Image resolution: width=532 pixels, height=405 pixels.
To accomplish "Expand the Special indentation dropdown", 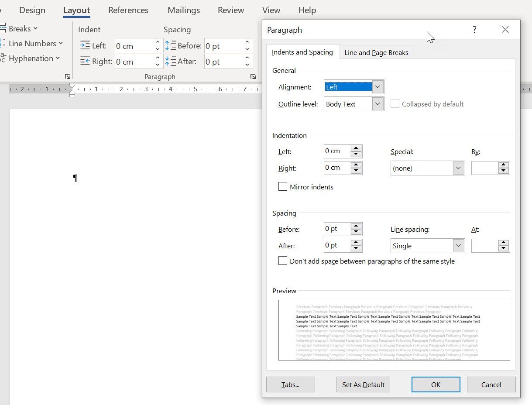I will click(458, 168).
